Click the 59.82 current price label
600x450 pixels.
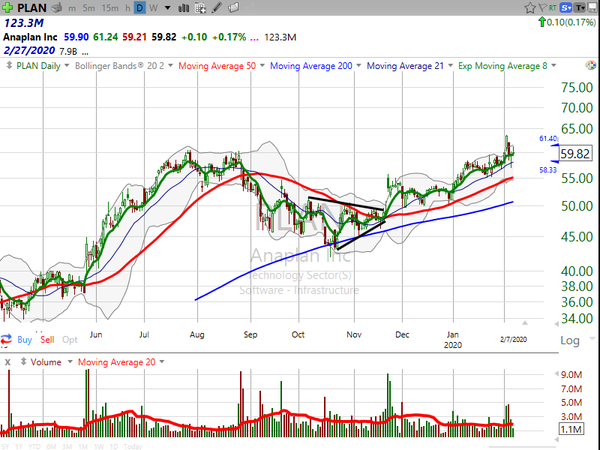[575, 154]
